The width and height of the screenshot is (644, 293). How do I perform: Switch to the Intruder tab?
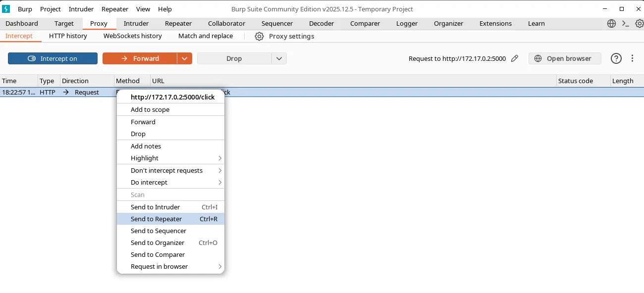click(136, 23)
